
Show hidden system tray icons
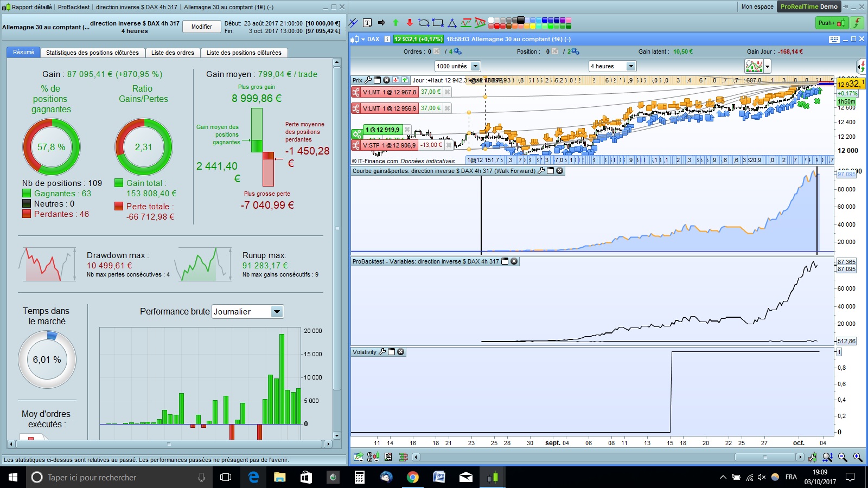723,477
